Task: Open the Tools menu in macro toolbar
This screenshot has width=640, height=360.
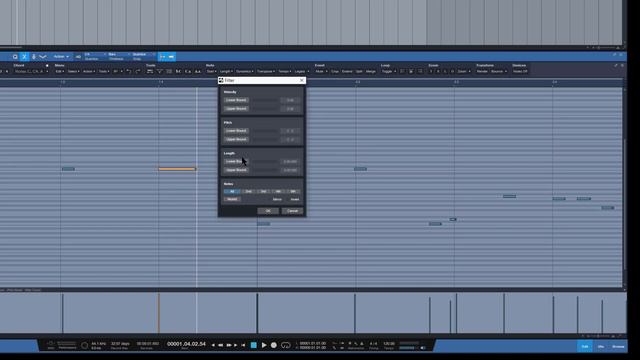Action: click(104, 71)
